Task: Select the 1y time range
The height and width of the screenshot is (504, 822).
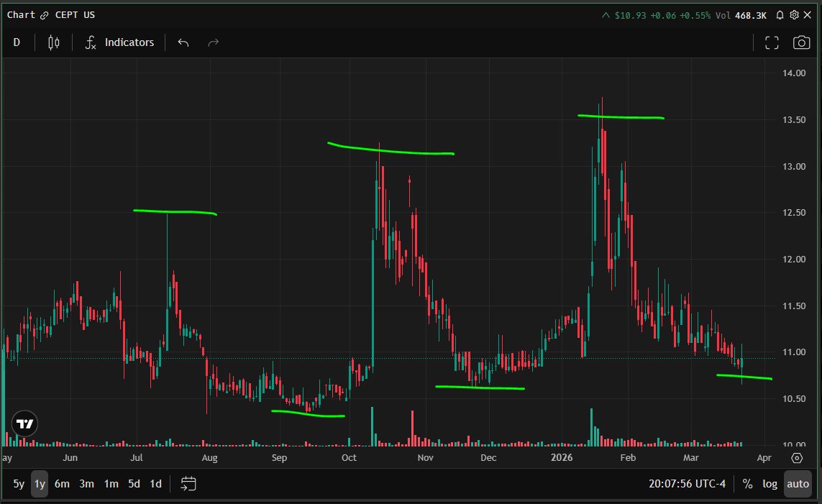Action: [x=40, y=484]
